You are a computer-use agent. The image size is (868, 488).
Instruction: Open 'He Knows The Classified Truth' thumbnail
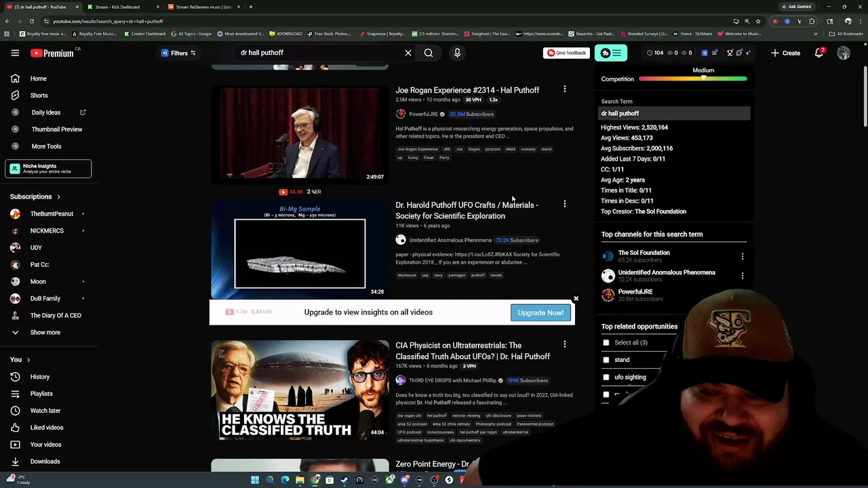click(x=300, y=390)
